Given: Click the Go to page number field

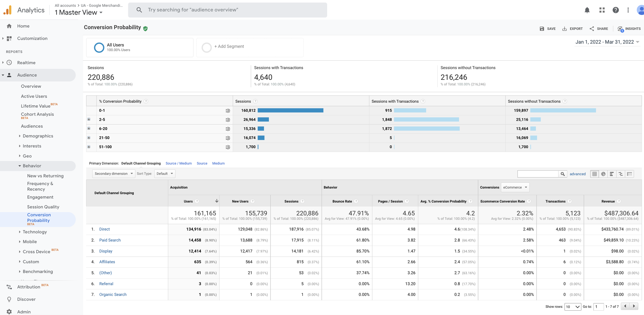Looking at the screenshot, I should coord(598,306).
